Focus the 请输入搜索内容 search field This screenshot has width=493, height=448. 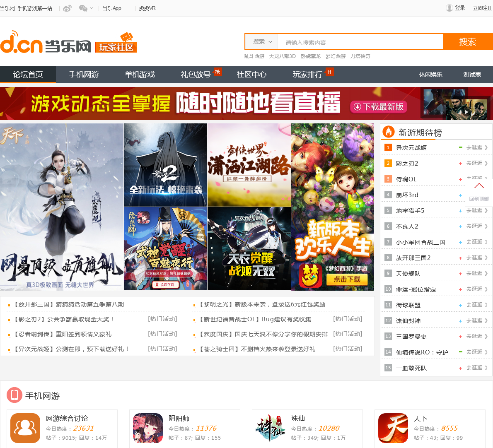pos(360,42)
